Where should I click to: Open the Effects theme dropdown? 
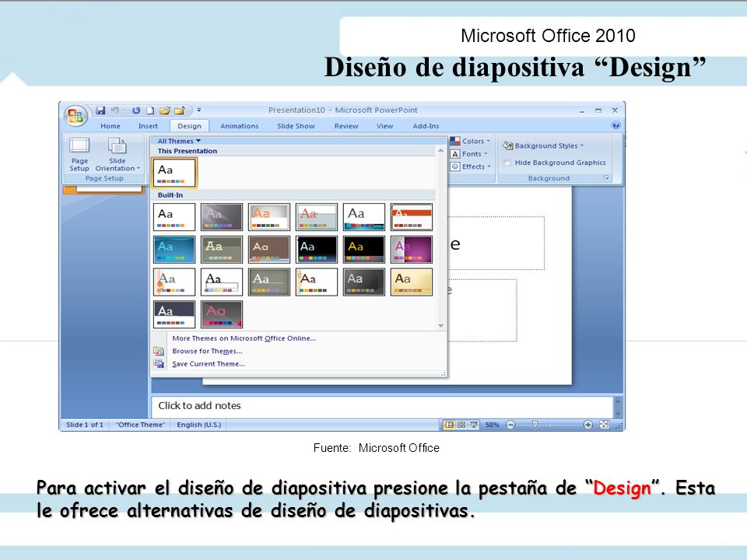(471, 166)
